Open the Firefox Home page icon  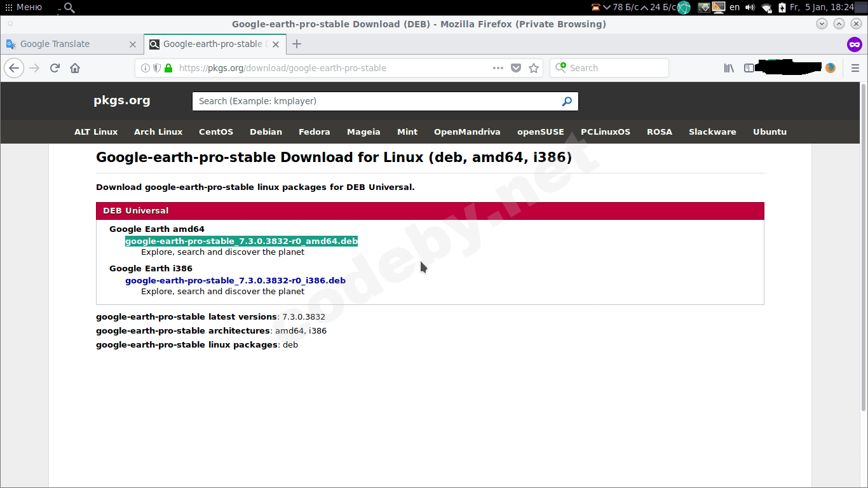pyautogui.click(x=75, y=68)
